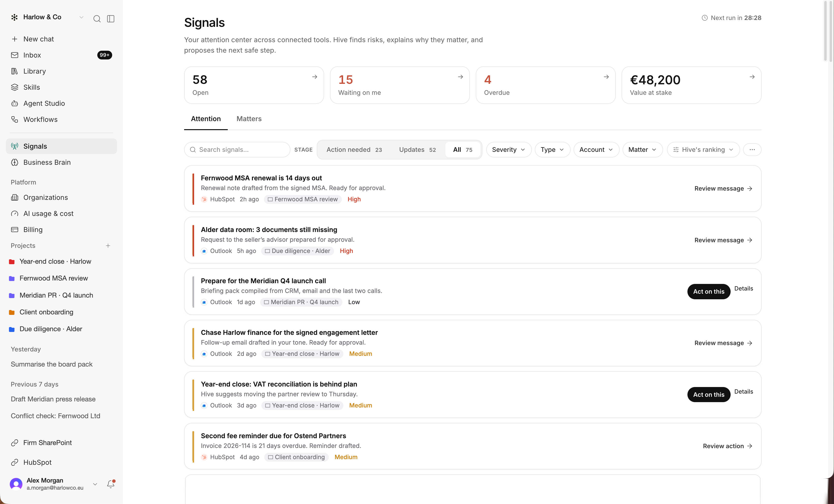
Task: Click the more options ellipsis button
Action: click(x=752, y=149)
